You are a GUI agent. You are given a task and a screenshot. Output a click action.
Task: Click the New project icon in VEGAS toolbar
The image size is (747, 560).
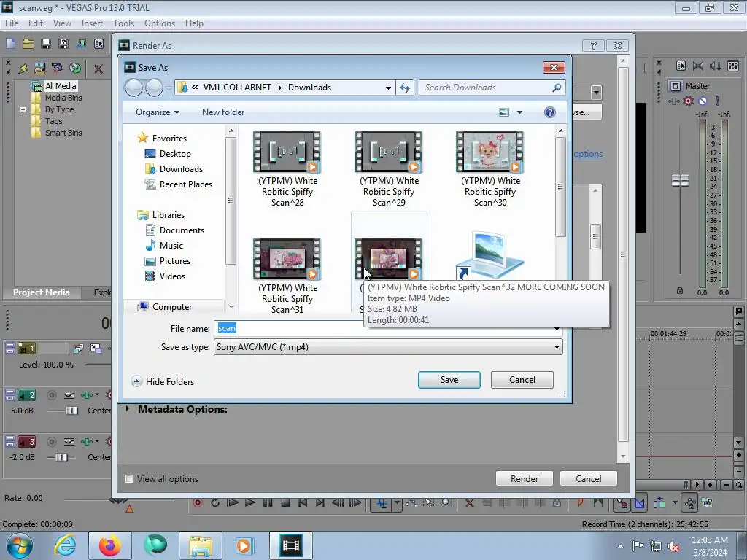pos(10,44)
